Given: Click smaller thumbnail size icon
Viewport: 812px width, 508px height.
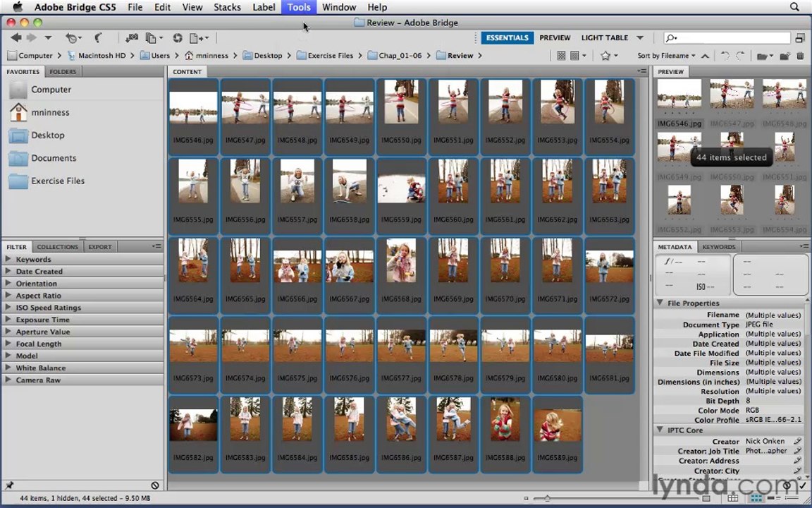Looking at the screenshot, I should pyautogui.click(x=526, y=499).
